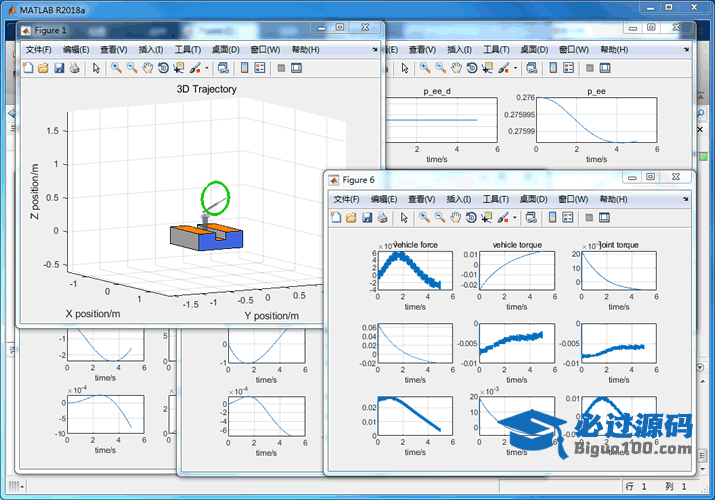This screenshot has width=715, height=500.
Task: Insert colorbar in Figure 6
Action: click(x=552, y=217)
